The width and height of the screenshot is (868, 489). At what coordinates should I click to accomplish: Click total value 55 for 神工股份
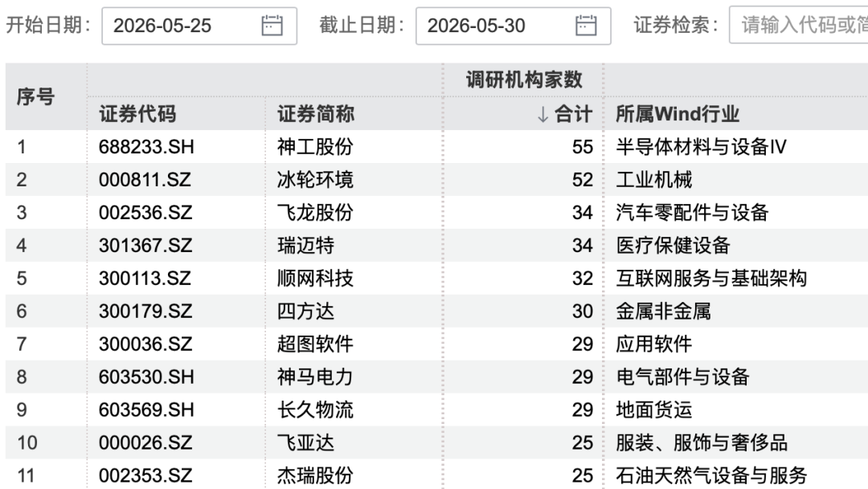click(x=583, y=147)
